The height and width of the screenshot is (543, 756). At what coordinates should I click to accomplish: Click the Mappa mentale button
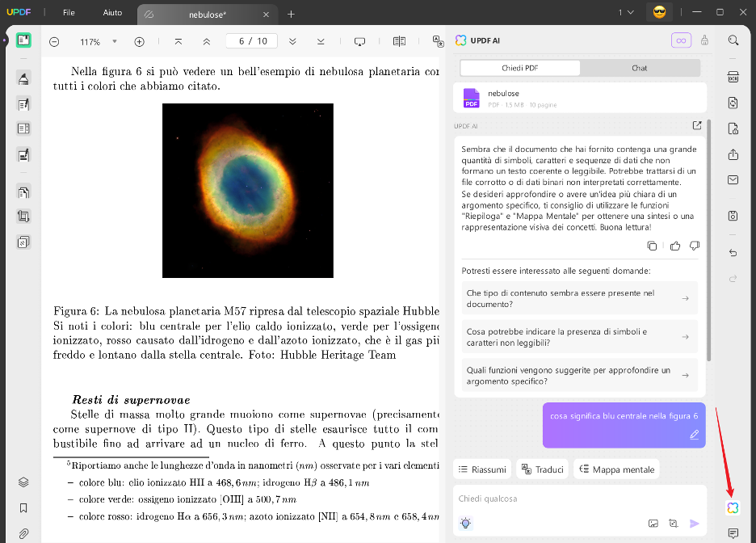pos(616,469)
